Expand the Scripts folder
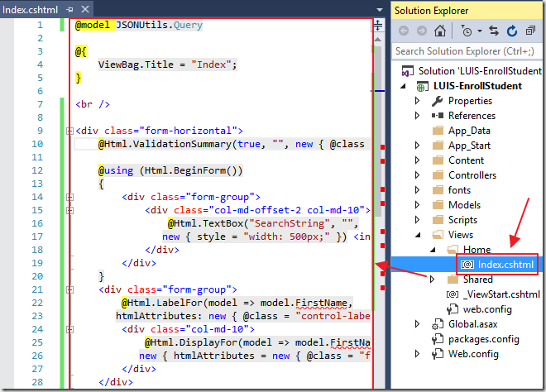 418,220
